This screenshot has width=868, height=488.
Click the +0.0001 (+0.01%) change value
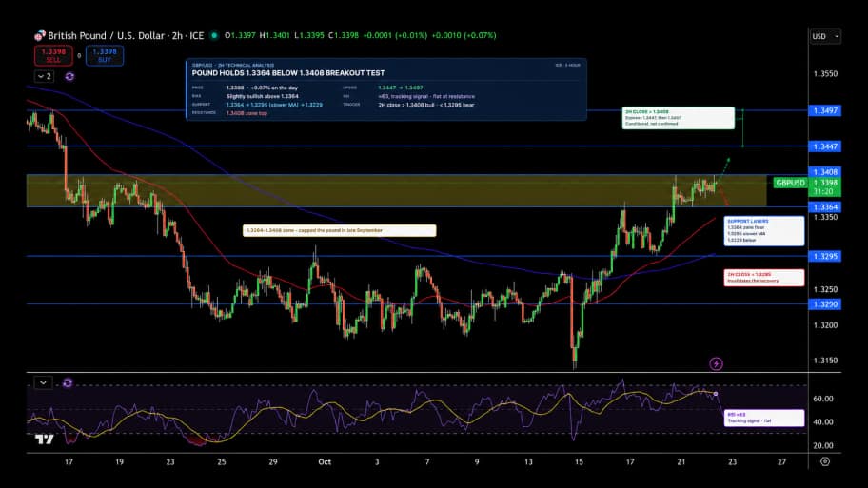(395, 35)
